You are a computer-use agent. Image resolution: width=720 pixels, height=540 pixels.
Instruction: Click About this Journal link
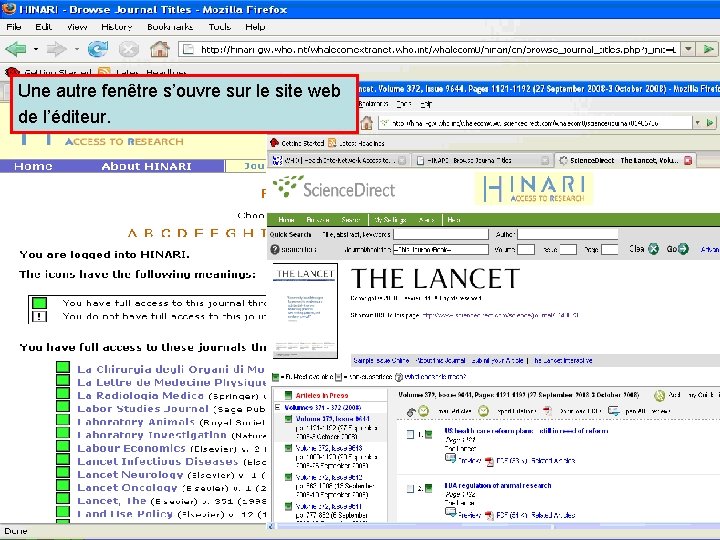[440, 360]
